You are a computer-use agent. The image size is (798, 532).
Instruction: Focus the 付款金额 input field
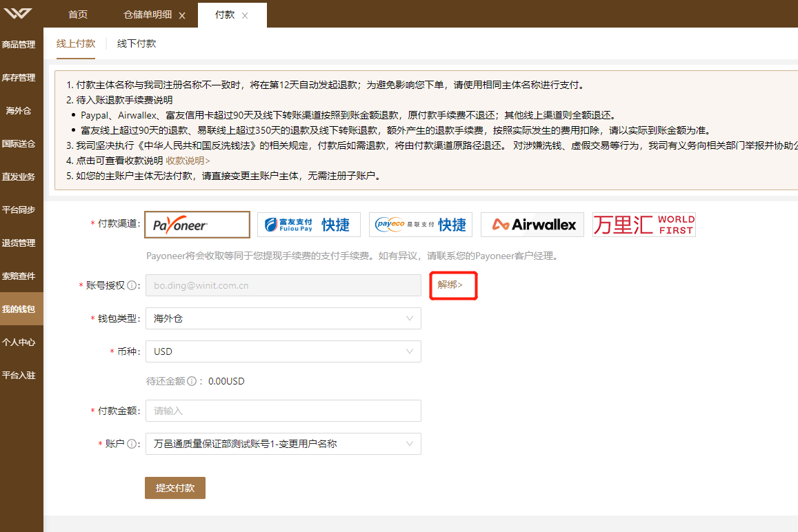(283, 411)
